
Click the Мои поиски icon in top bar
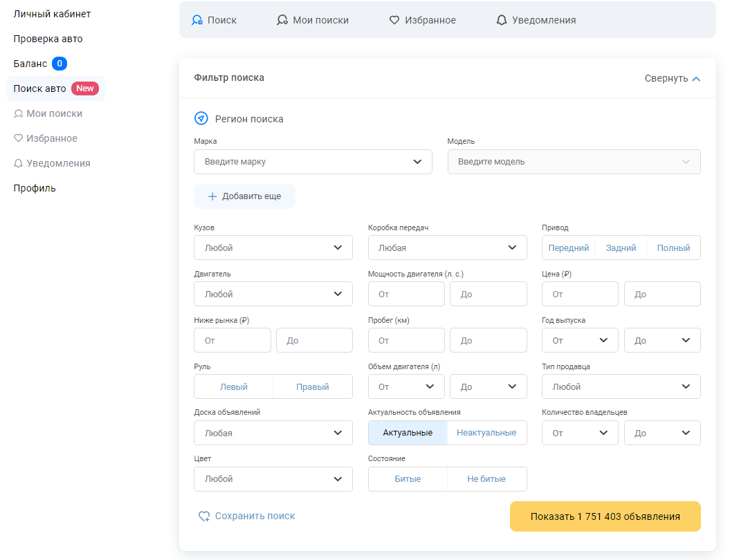coord(282,21)
